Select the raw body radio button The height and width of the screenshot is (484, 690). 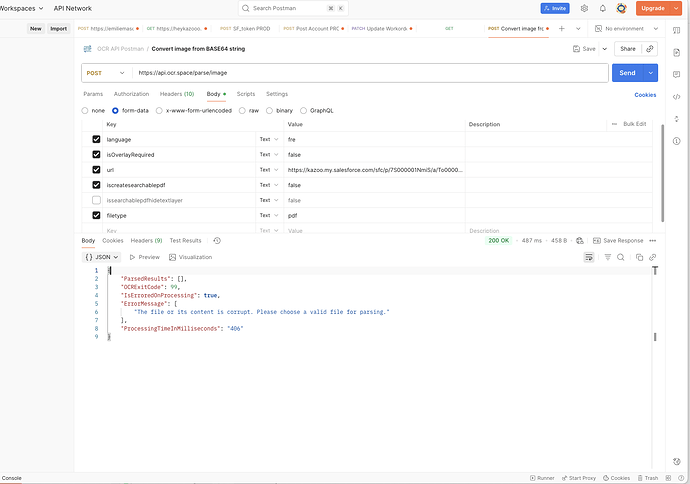pyautogui.click(x=242, y=110)
